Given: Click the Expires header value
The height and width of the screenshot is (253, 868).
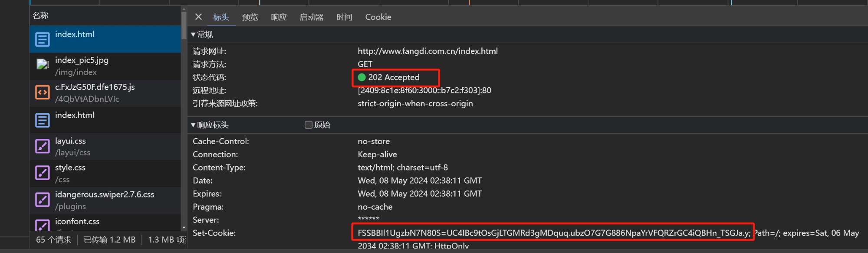Looking at the screenshot, I should coord(420,194).
